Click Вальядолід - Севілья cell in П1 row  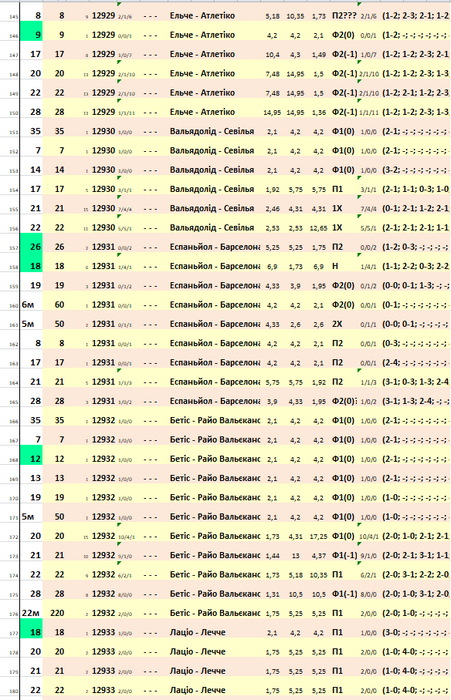(x=214, y=189)
